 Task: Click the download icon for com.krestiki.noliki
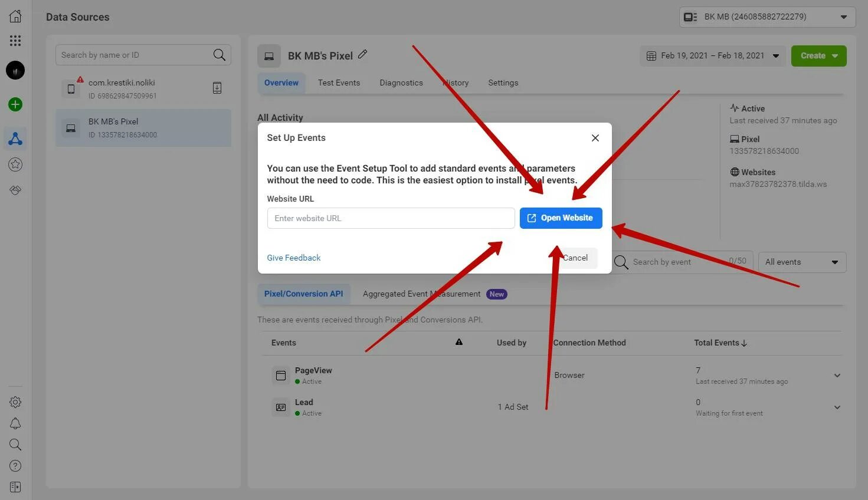tap(217, 88)
